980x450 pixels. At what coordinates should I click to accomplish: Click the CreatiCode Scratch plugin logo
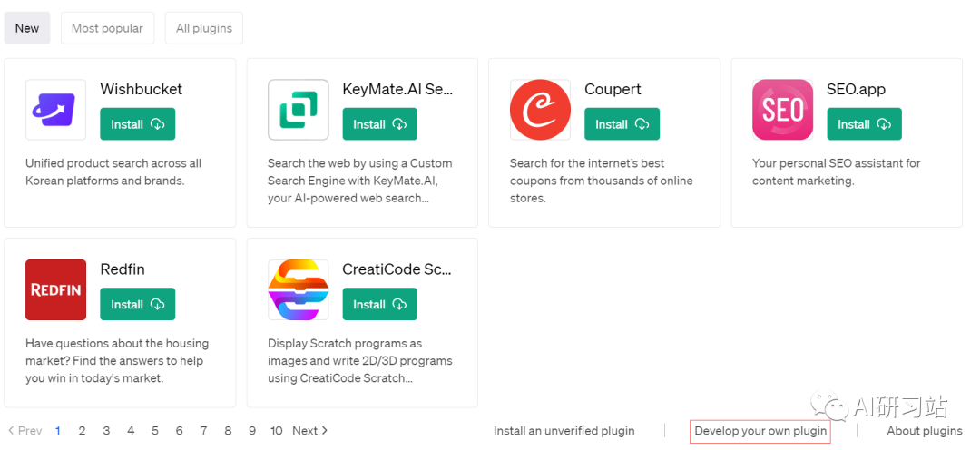[x=299, y=289]
